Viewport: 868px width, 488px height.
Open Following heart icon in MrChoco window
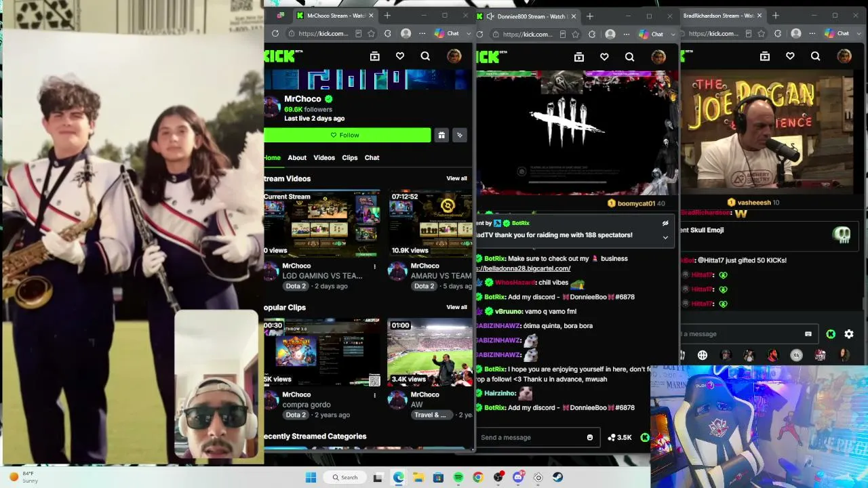click(400, 57)
